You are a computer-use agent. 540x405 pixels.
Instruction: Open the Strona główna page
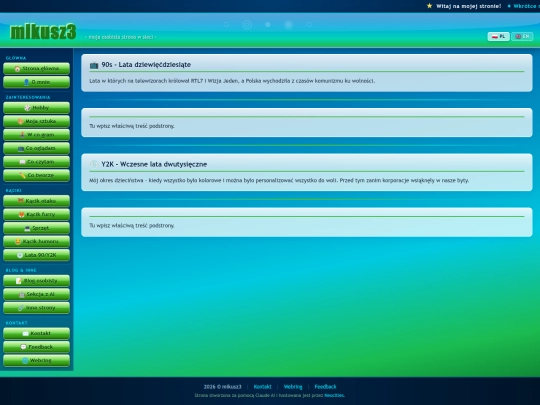tap(36, 69)
